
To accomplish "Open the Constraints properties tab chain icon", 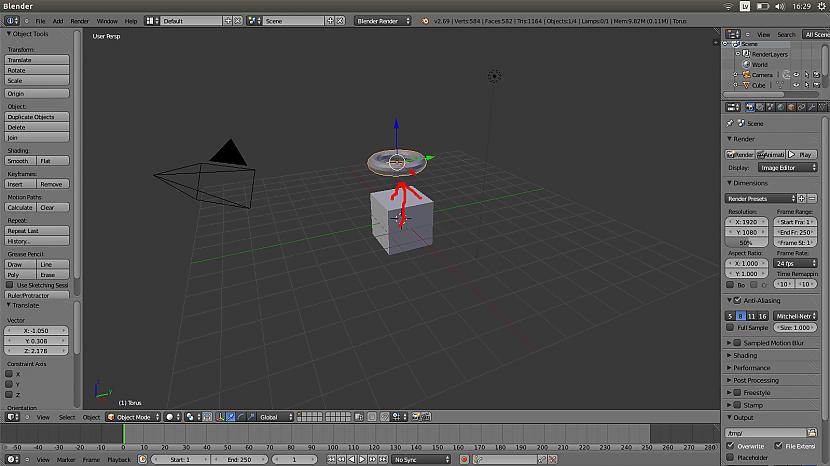I will click(801, 107).
